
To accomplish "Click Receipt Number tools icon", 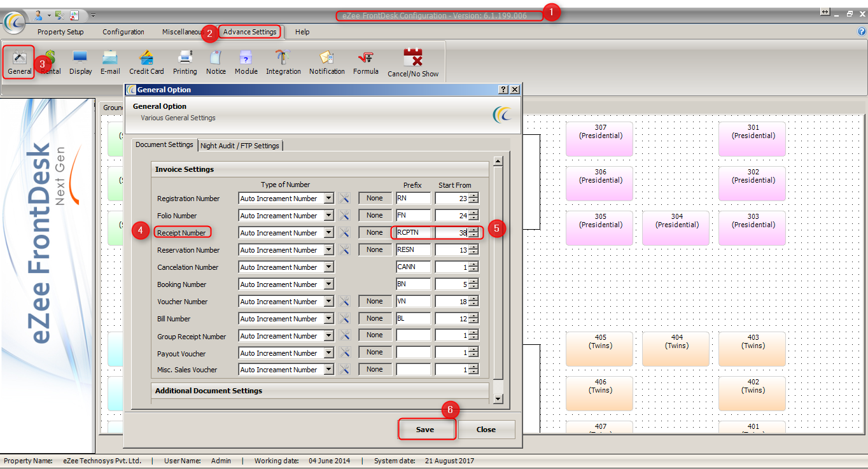I will click(344, 232).
